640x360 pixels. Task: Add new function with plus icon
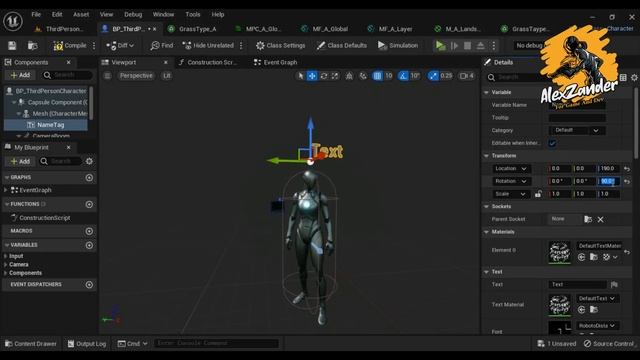coord(89,204)
